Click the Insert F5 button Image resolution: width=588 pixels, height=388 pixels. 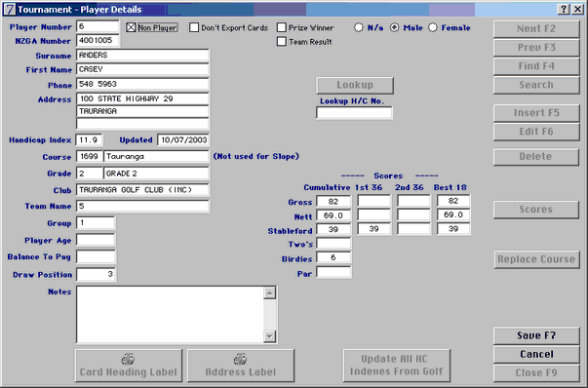click(536, 113)
